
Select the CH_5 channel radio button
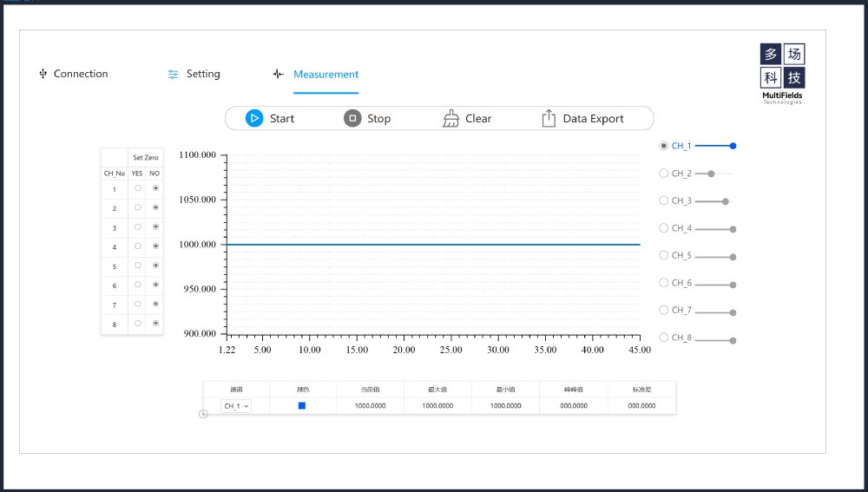pyautogui.click(x=664, y=255)
